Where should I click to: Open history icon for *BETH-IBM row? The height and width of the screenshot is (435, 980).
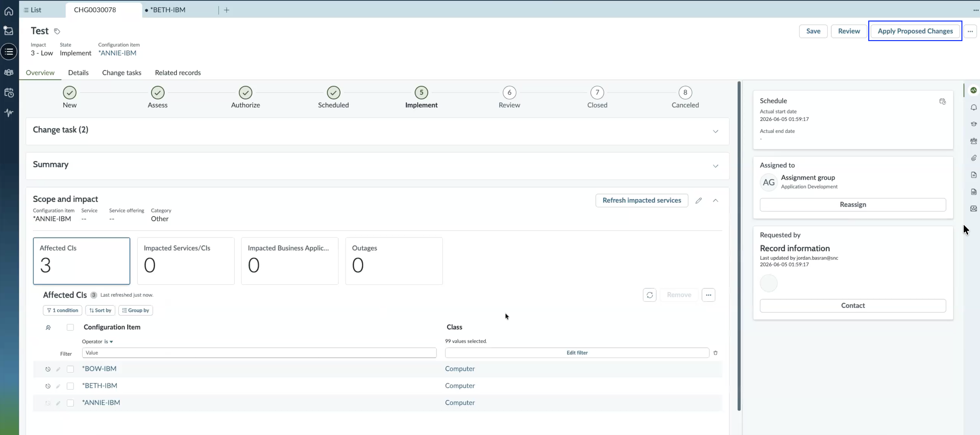(48, 386)
